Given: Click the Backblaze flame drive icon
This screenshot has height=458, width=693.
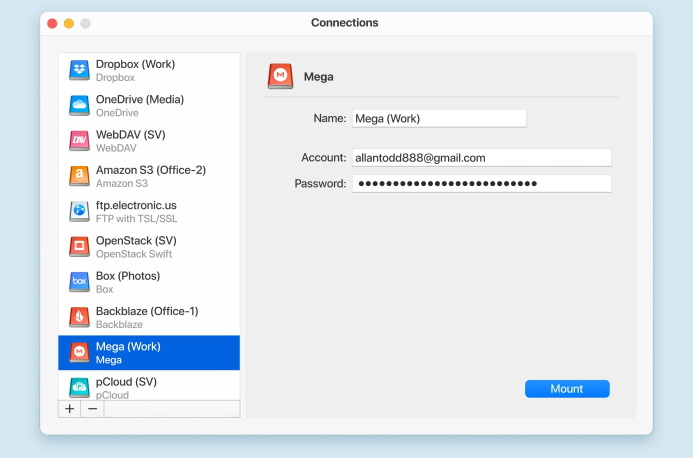Looking at the screenshot, I should tap(80, 317).
